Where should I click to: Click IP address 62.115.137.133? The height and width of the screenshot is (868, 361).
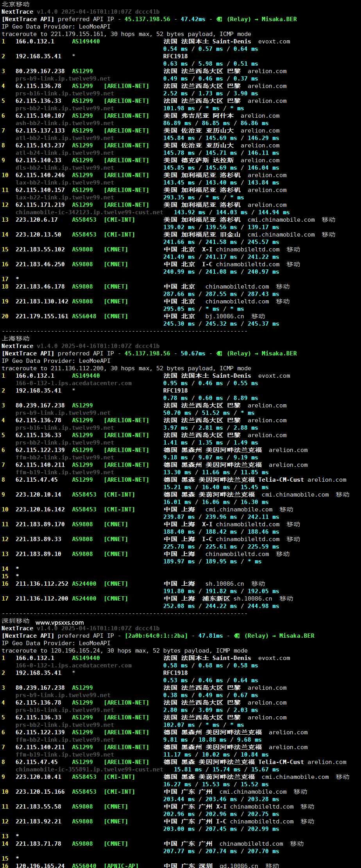40,131
